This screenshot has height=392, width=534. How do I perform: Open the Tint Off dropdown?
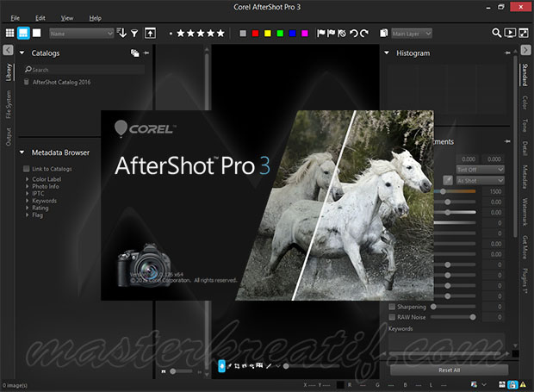point(481,170)
